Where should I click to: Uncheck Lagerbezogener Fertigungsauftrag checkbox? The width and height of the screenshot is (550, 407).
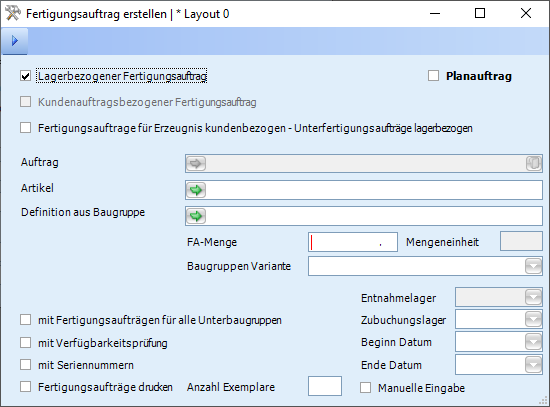pos(26,76)
